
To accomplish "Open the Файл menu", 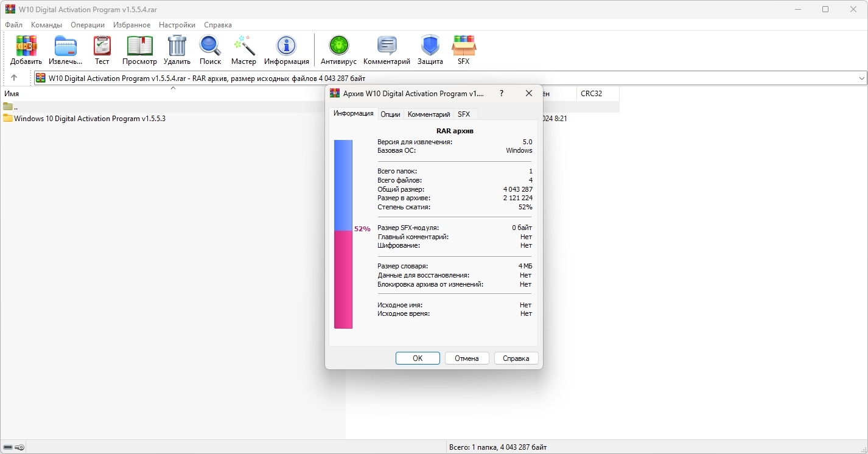I will coord(13,25).
